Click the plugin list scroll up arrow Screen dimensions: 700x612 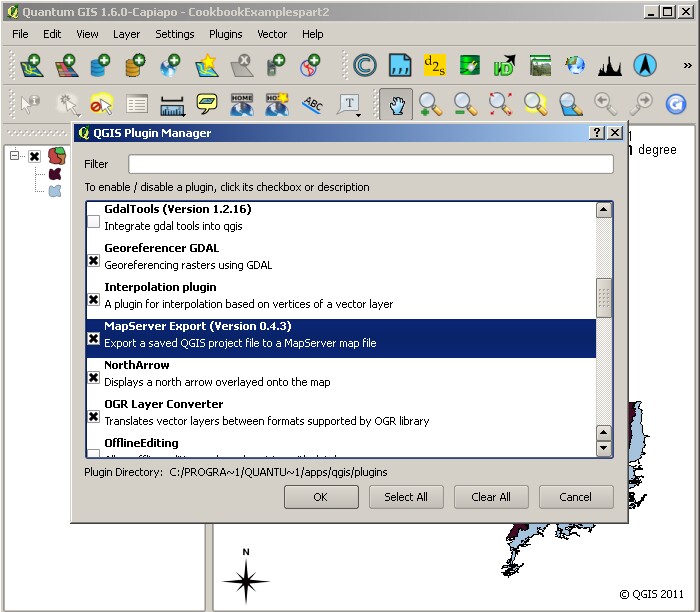604,209
